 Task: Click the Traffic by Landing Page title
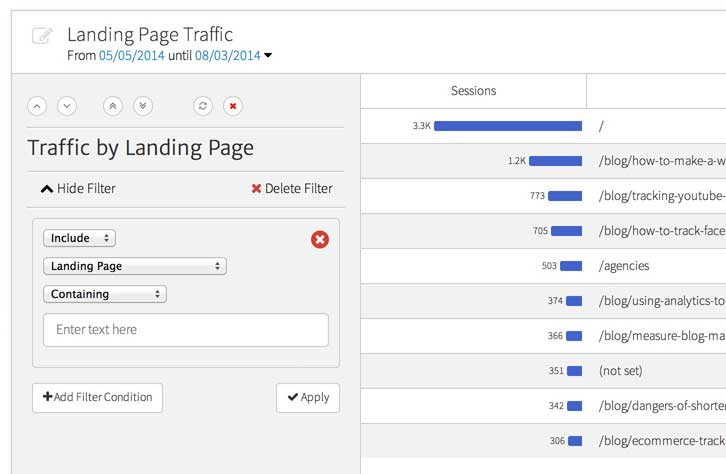(x=140, y=148)
